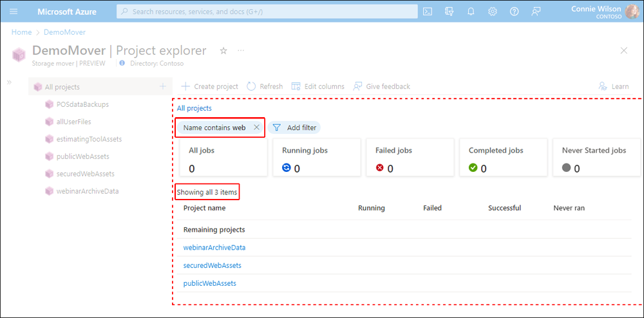Click the Completed jobs summary card
This screenshot has height=318, width=644.
click(x=503, y=158)
